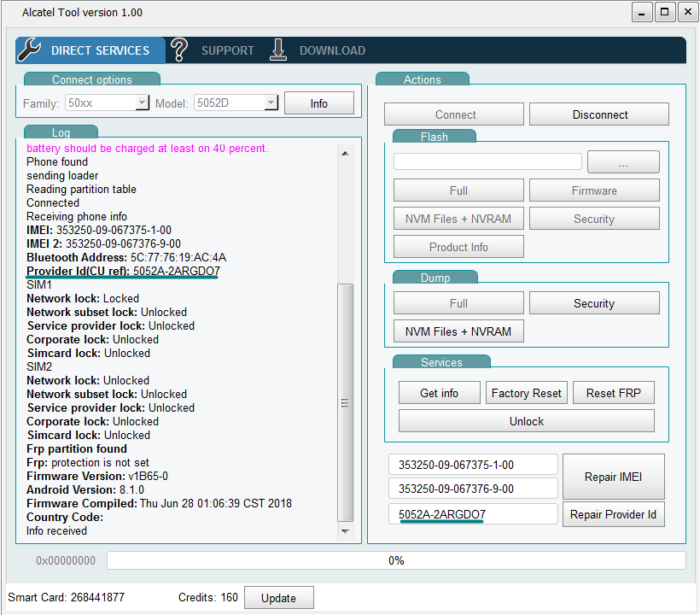The height and width of the screenshot is (615, 700).
Task: Click the Credits: 160 label
Action: pos(208,597)
